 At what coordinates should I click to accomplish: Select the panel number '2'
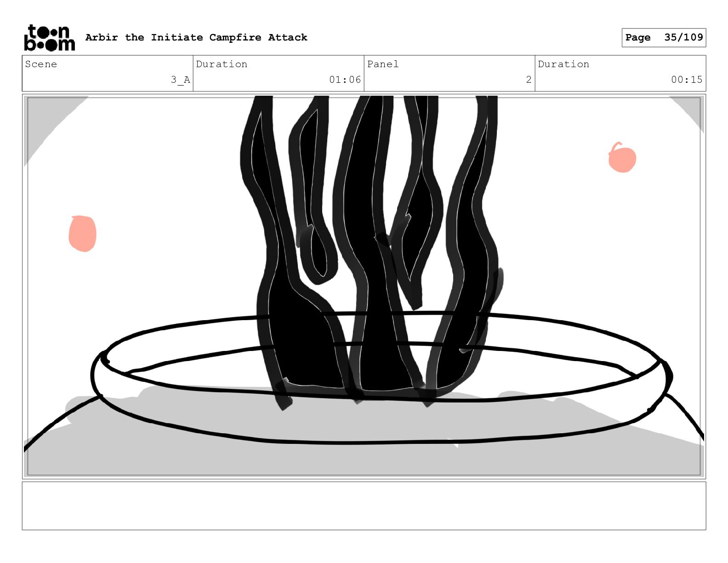tap(529, 80)
